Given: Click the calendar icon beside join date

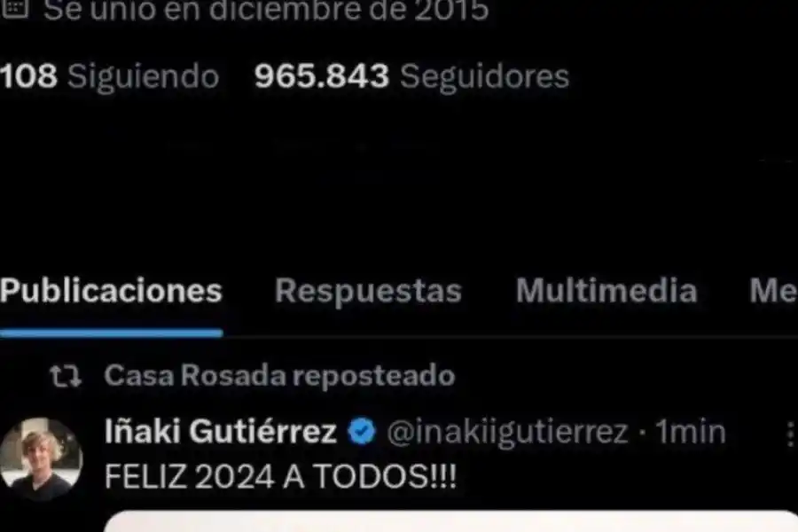Looking at the screenshot, I should tap(15, 8).
